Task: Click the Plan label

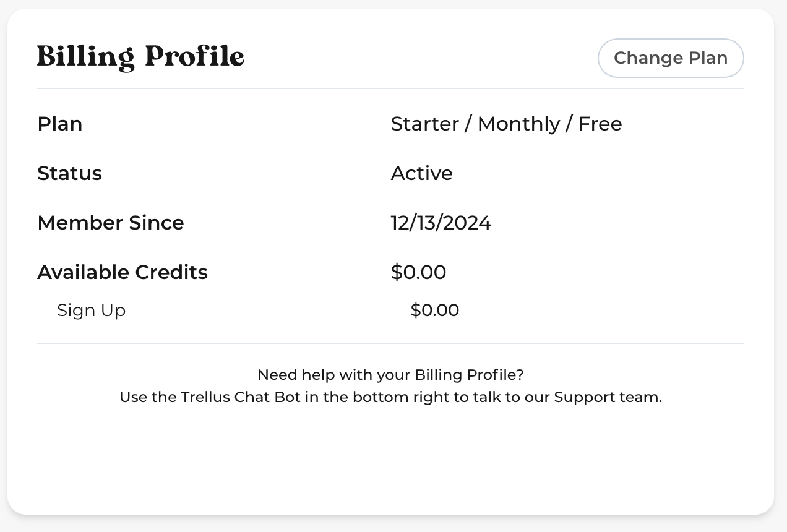Action: (60, 124)
